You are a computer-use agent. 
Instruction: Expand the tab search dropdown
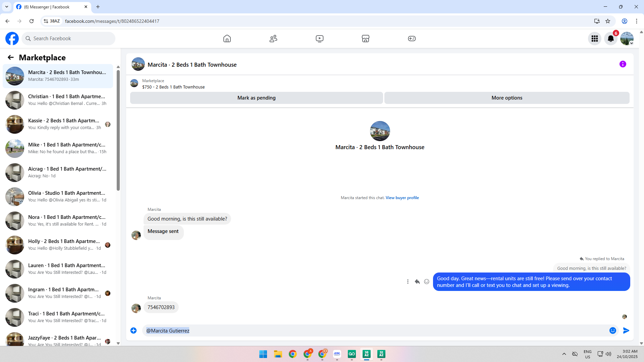click(7, 7)
